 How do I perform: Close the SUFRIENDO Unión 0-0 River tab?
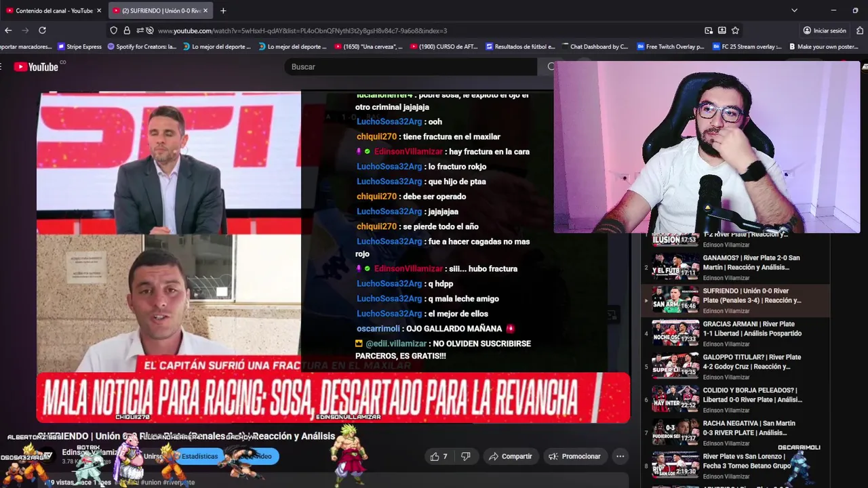[205, 11]
